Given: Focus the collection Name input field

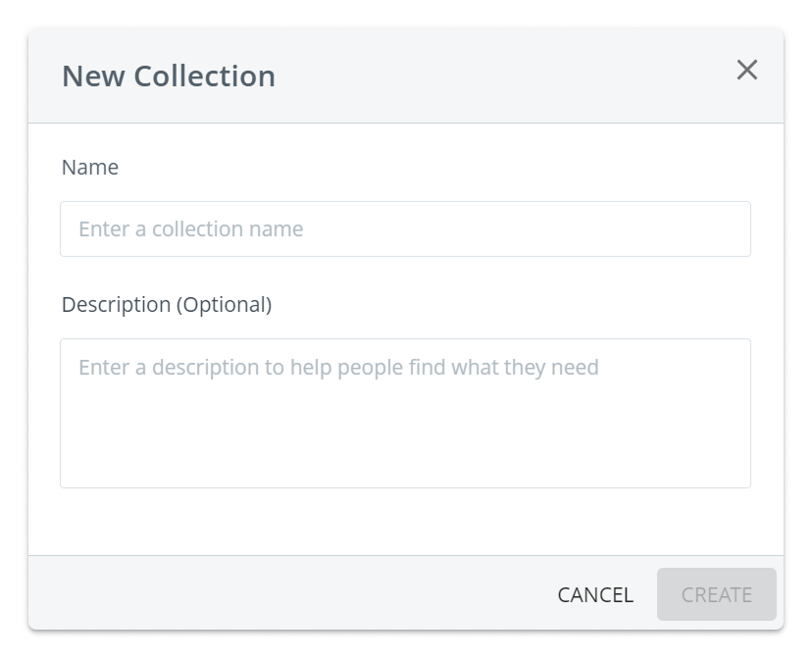Looking at the screenshot, I should [405, 229].
